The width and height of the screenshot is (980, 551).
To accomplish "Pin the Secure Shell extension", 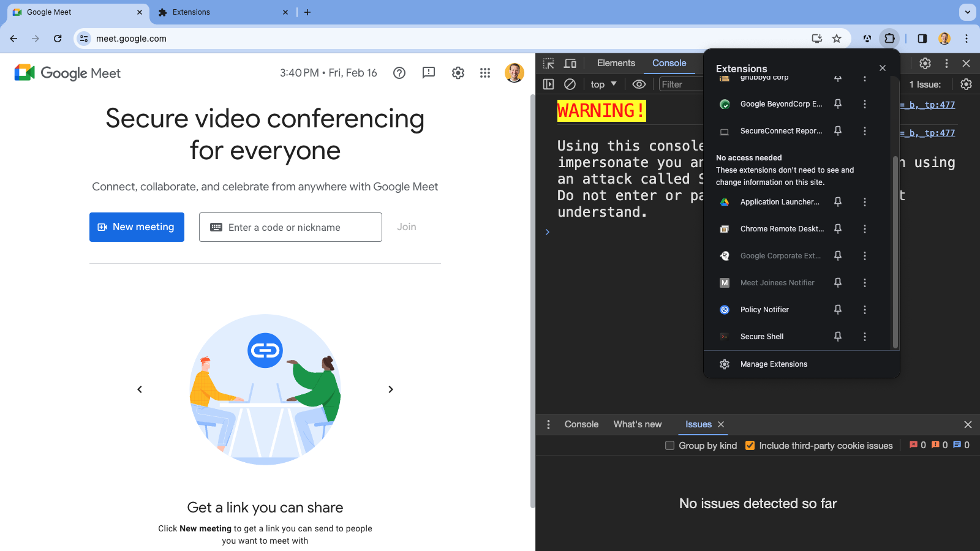I will (x=837, y=337).
